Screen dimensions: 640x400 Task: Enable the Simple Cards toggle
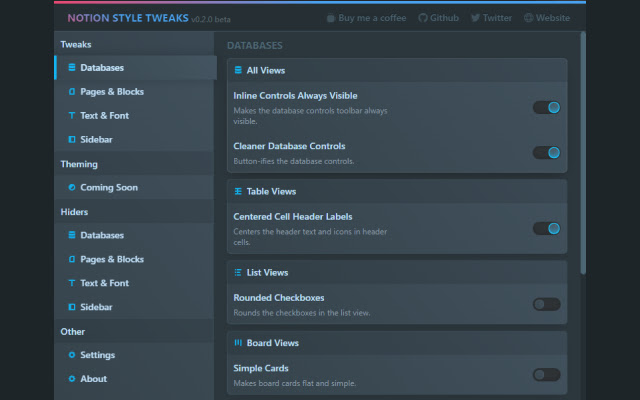coord(547,375)
